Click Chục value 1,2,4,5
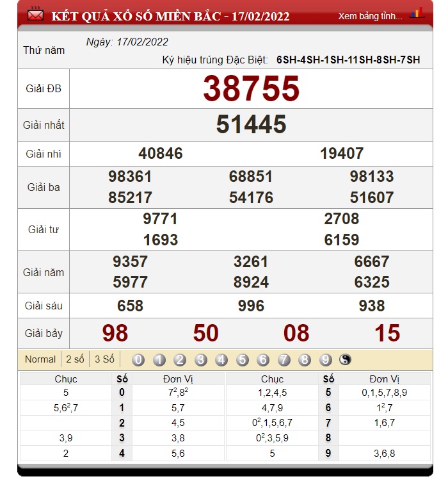The width and height of the screenshot is (448, 483). [272, 393]
